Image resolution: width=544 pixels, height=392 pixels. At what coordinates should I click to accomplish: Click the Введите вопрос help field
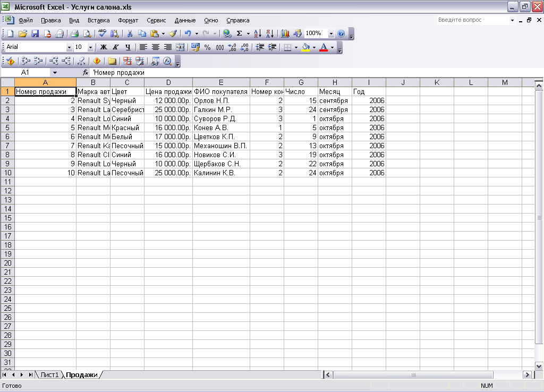click(473, 20)
